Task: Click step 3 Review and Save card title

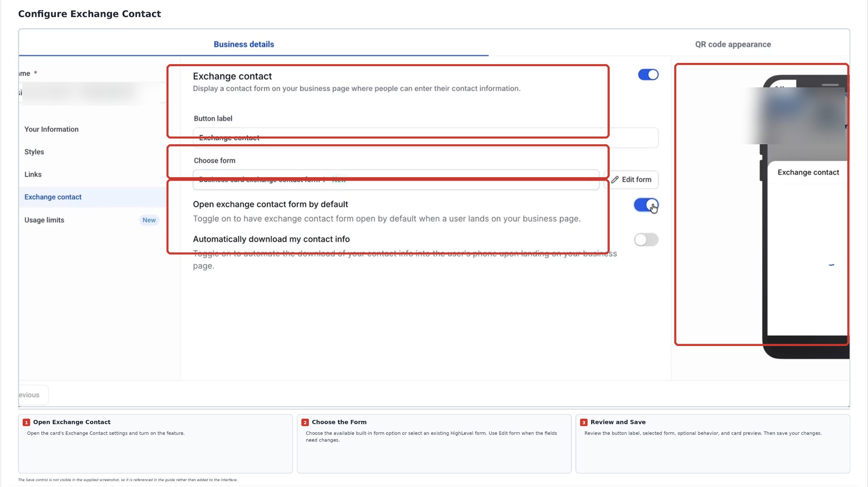Action: (618, 422)
